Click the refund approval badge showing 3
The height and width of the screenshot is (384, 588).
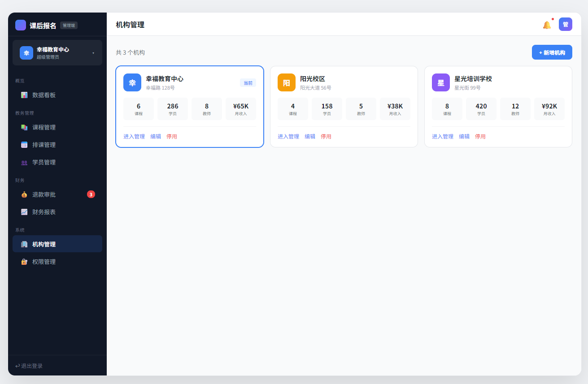(x=91, y=194)
